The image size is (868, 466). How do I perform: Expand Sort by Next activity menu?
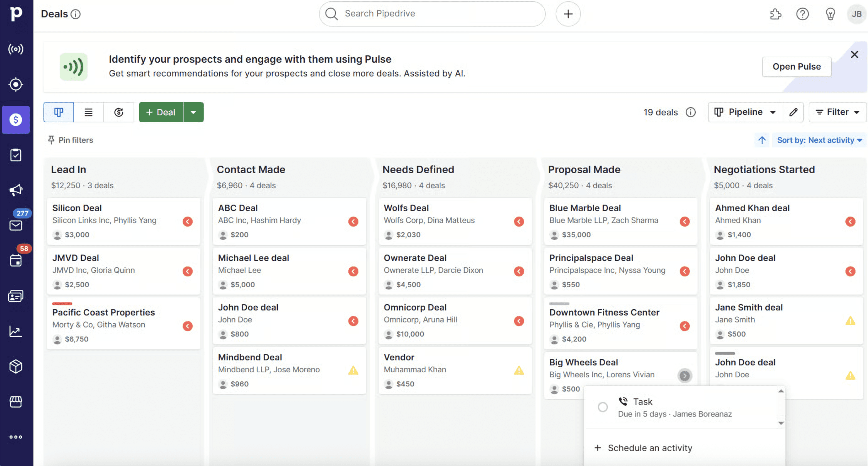pos(819,140)
